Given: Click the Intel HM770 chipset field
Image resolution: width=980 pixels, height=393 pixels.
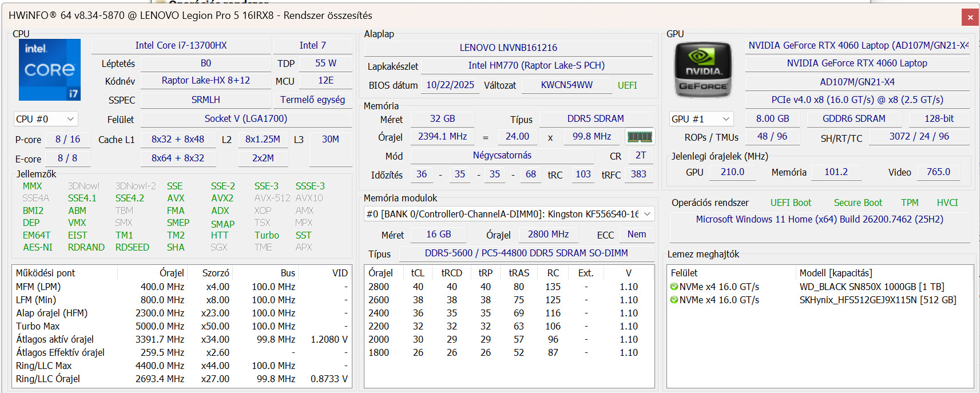Looking at the screenshot, I should pyautogui.click(x=537, y=65).
